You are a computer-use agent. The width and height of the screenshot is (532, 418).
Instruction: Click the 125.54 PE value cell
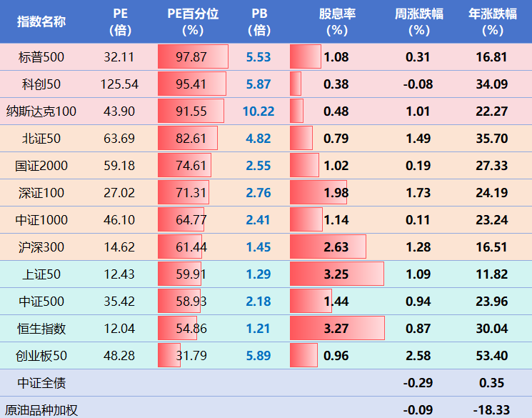[119, 84]
